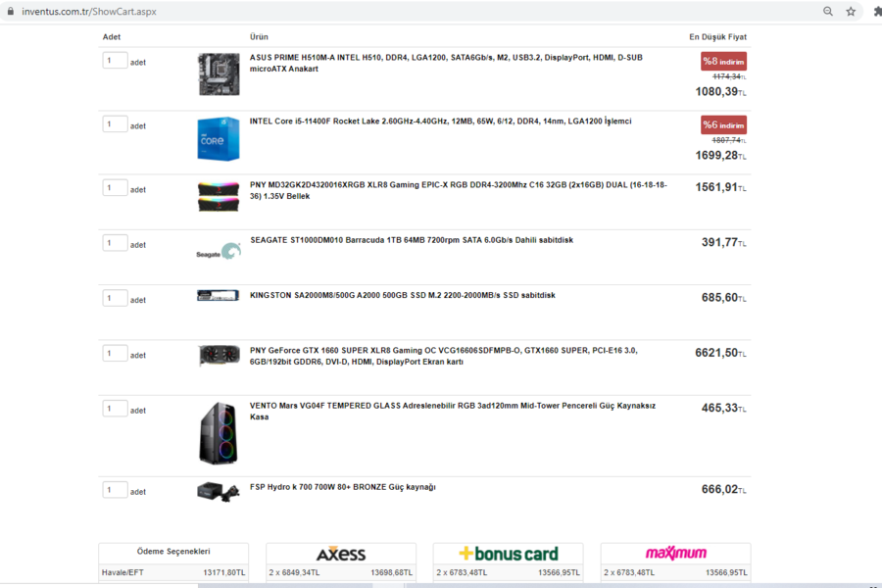
Task: Click the Adet column header
Action: coord(112,37)
